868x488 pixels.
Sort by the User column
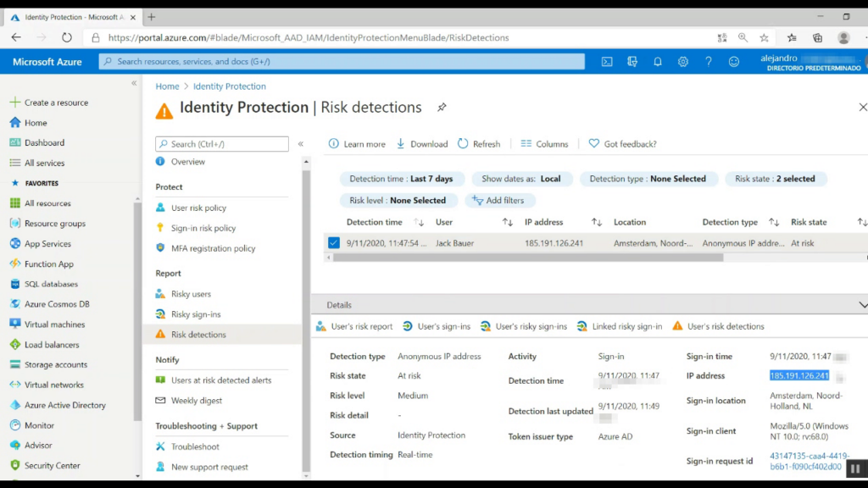click(x=507, y=223)
